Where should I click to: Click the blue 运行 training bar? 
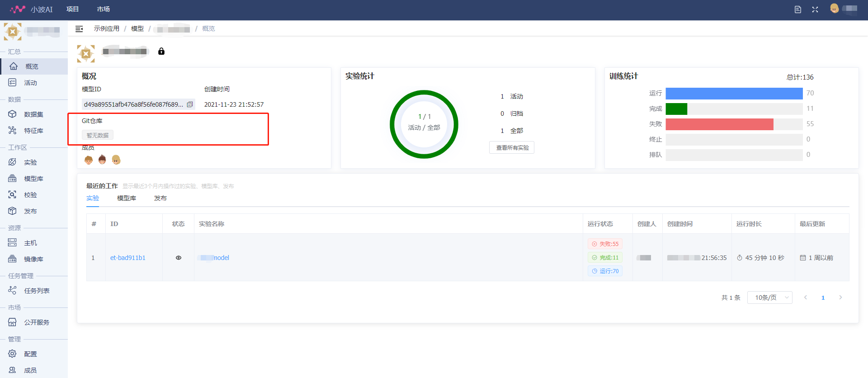734,94
